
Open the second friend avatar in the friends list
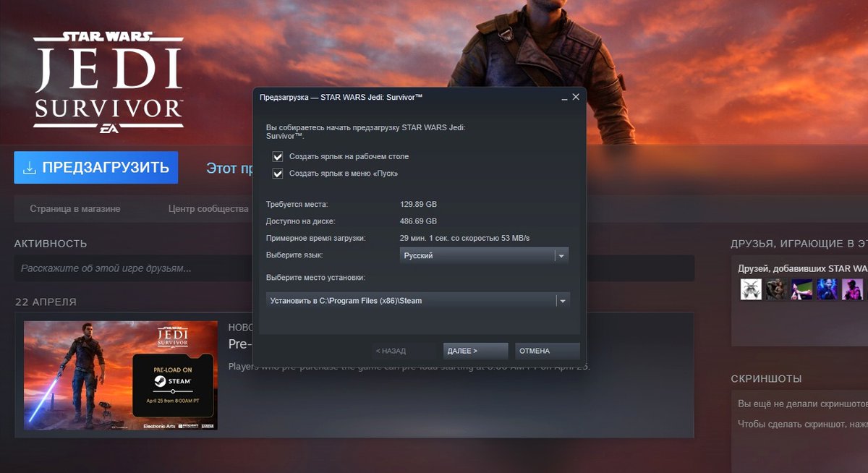pyautogui.click(x=776, y=289)
